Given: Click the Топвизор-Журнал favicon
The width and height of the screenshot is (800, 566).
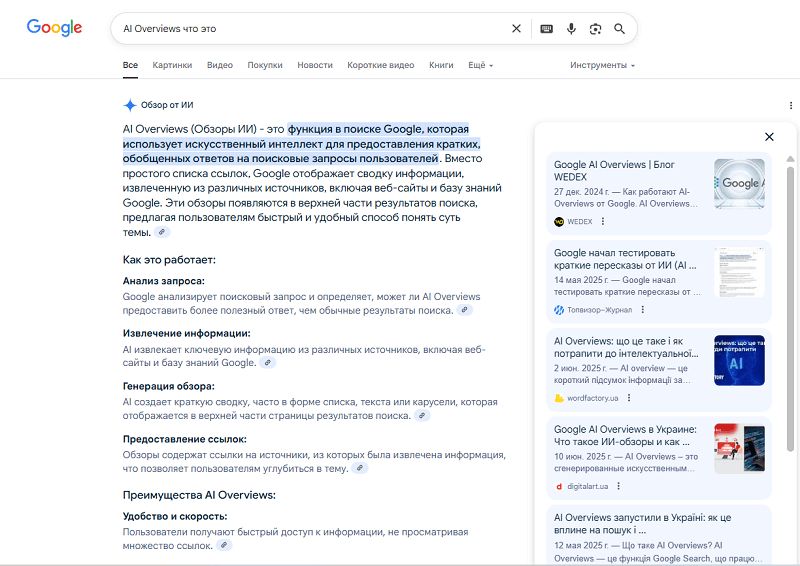Looking at the screenshot, I should click(x=559, y=310).
